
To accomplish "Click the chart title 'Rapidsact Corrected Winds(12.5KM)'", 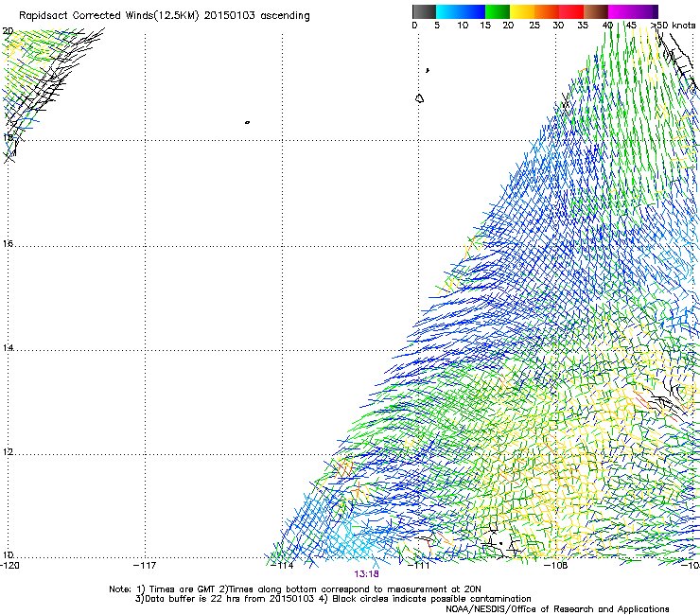I will 109,16.
